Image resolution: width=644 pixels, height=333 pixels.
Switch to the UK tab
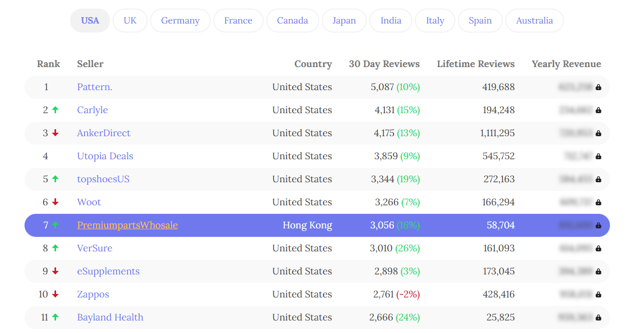click(x=130, y=21)
